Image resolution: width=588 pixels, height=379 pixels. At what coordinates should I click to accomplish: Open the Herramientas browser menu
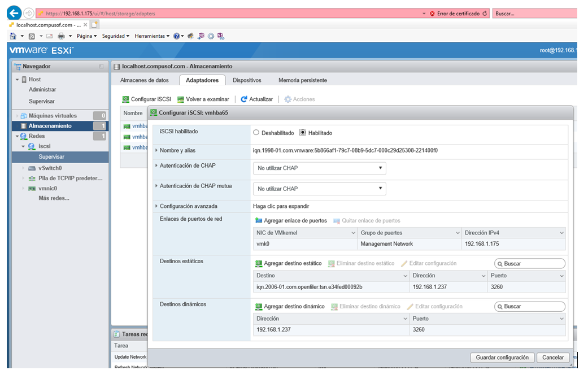(152, 36)
